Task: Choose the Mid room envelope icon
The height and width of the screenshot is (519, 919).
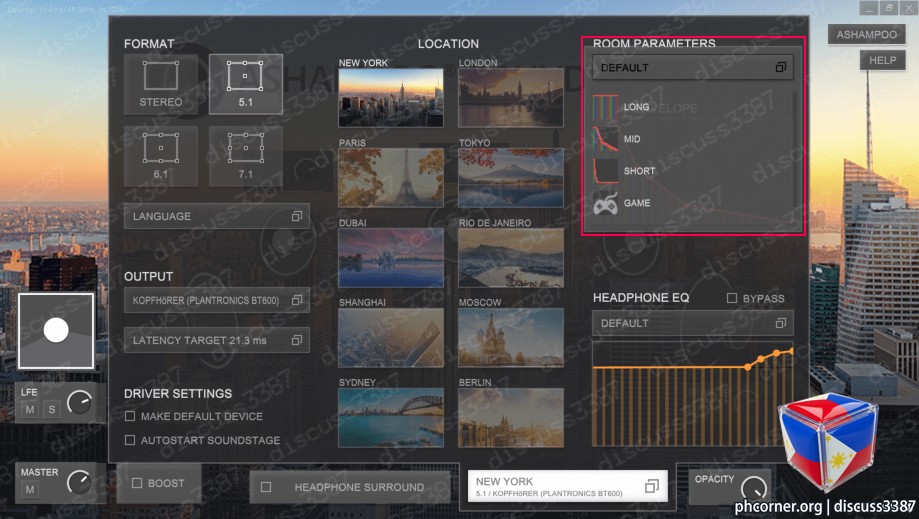Action: (x=605, y=139)
